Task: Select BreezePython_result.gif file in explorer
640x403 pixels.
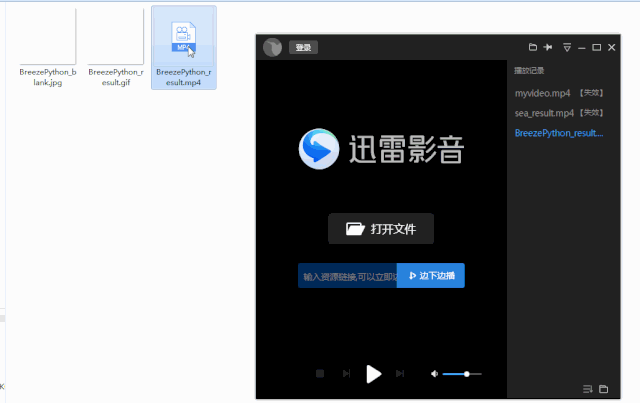Action: click(116, 48)
